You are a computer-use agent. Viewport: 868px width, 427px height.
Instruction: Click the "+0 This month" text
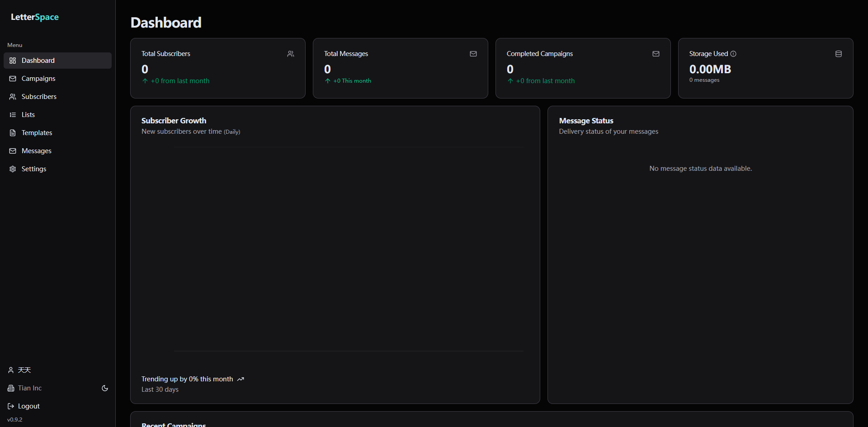[x=352, y=81]
